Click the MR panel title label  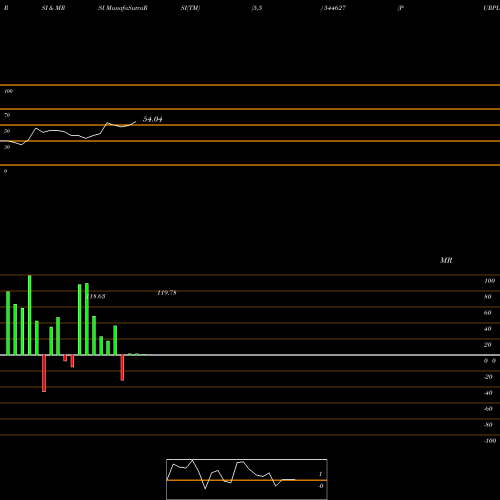(x=446, y=260)
